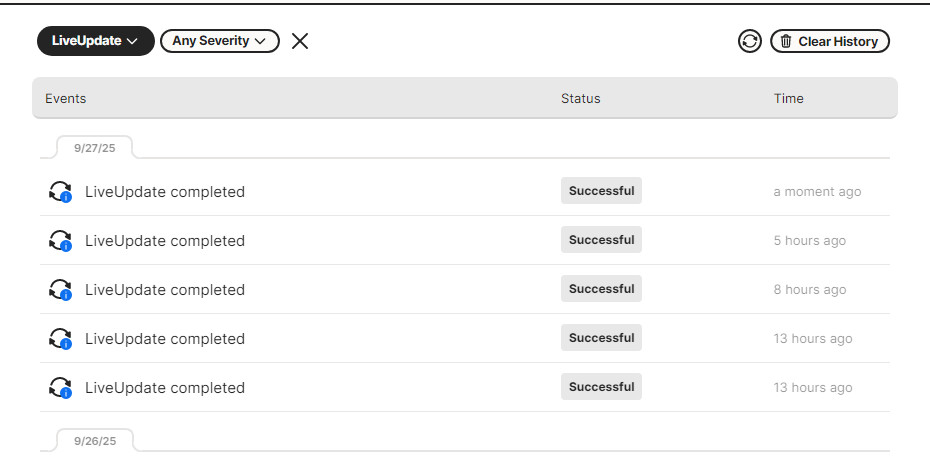Click LiveUpdate icon in last visible row

pyautogui.click(x=60, y=388)
